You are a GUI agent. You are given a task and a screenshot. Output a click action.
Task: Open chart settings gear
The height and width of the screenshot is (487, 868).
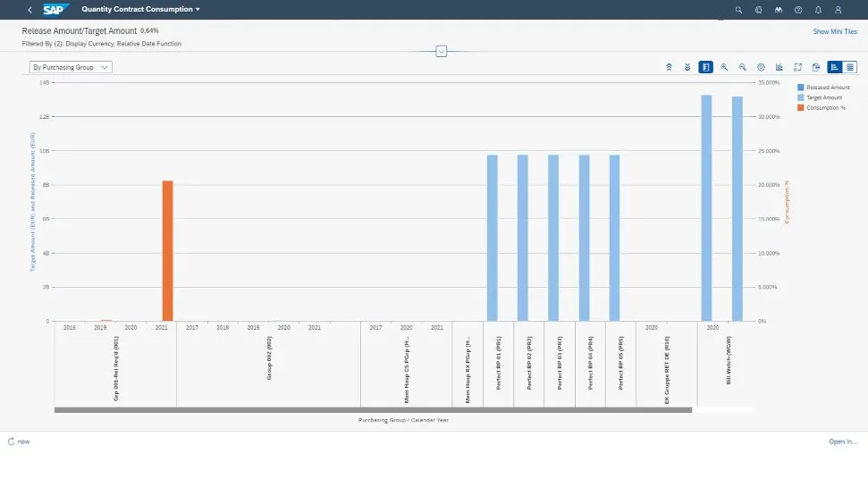[761, 67]
